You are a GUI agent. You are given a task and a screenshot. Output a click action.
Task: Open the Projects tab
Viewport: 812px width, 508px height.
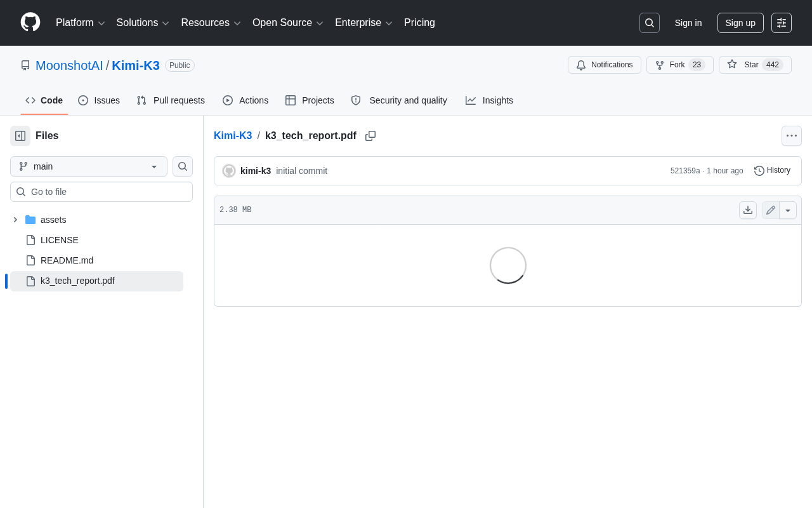[310, 100]
